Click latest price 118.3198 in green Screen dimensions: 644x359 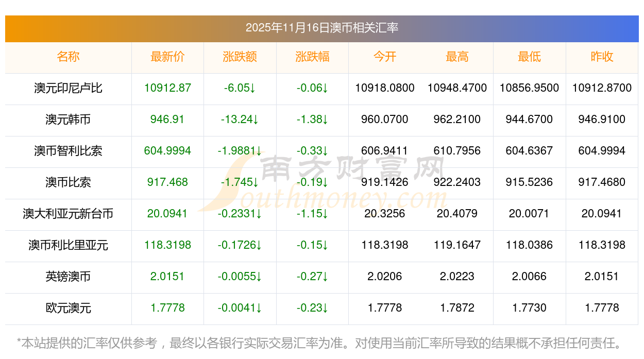click(x=167, y=245)
